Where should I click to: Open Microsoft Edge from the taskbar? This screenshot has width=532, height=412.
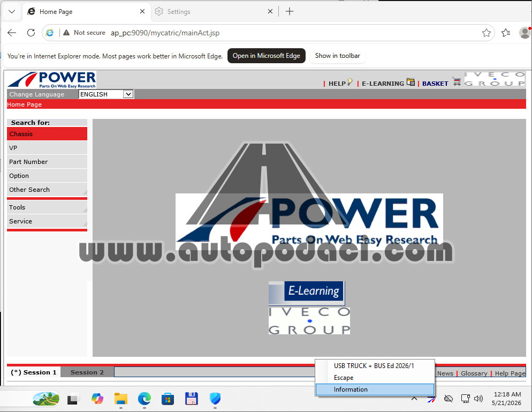(145, 399)
